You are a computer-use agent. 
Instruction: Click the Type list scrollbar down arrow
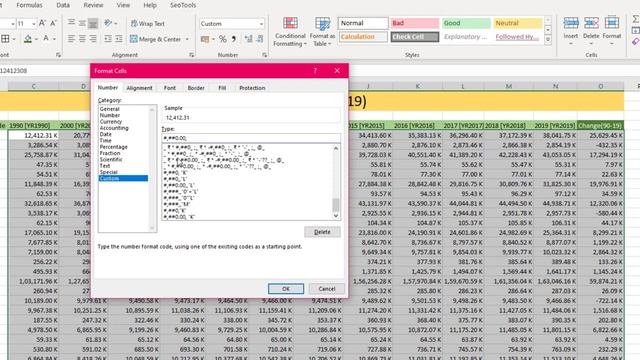[x=336, y=216]
